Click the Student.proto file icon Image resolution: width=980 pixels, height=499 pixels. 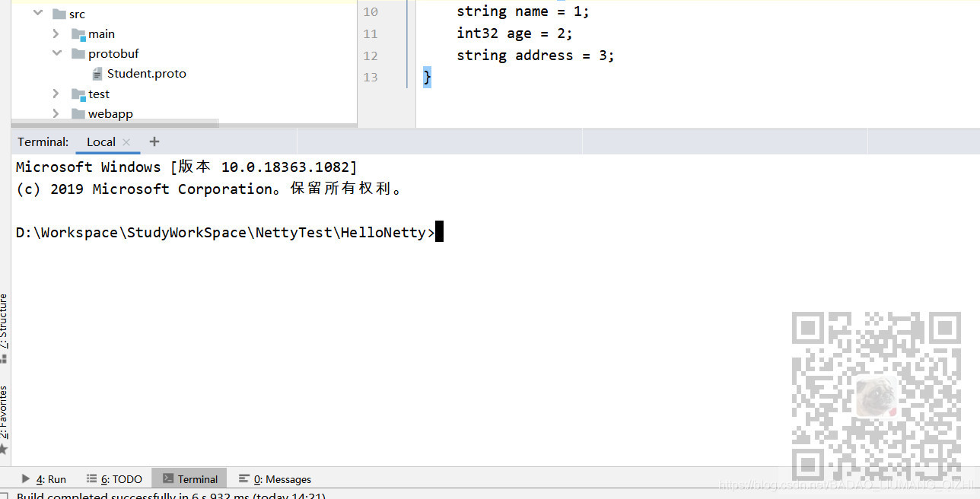[x=97, y=73]
